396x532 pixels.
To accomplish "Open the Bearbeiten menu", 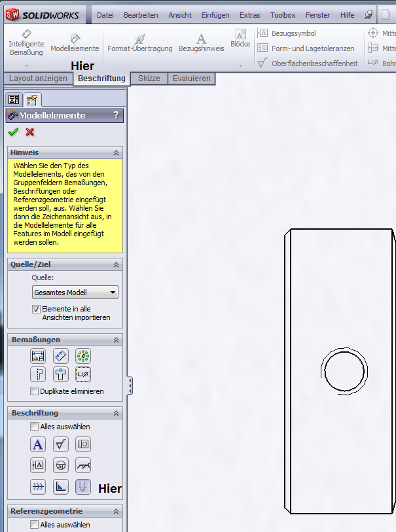I will (x=141, y=15).
